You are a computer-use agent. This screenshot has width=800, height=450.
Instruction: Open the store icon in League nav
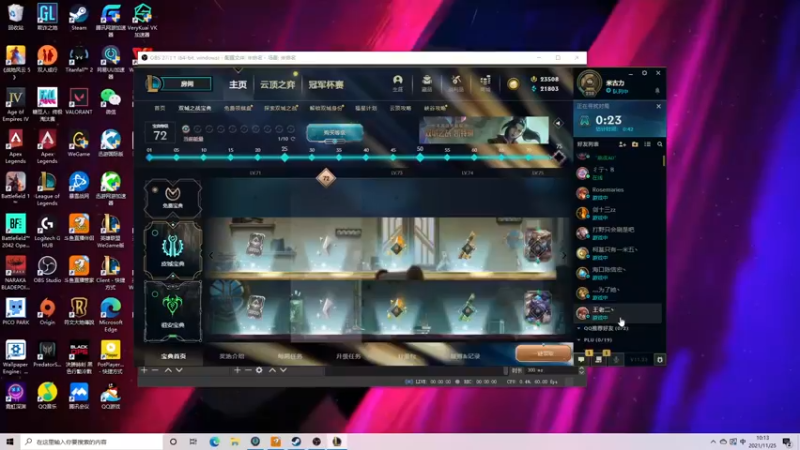coord(485,83)
